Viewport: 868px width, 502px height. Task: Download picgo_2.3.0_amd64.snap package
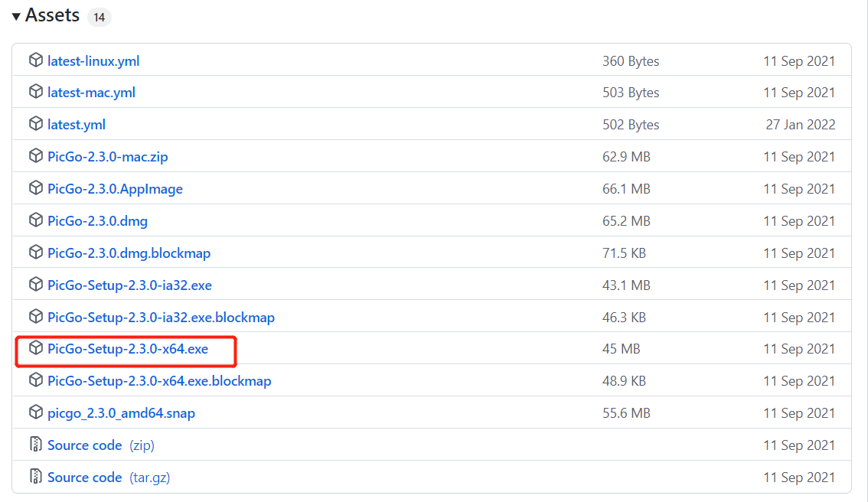(121, 413)
